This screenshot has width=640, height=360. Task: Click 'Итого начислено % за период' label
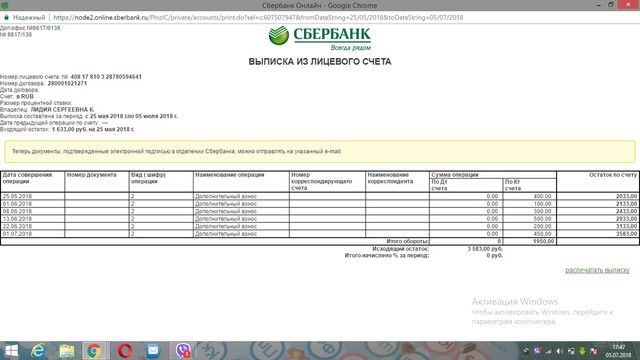click(387, 256)
